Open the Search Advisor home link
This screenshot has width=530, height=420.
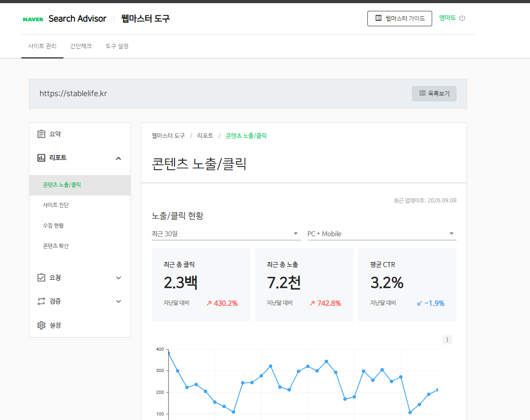point(77,19)
